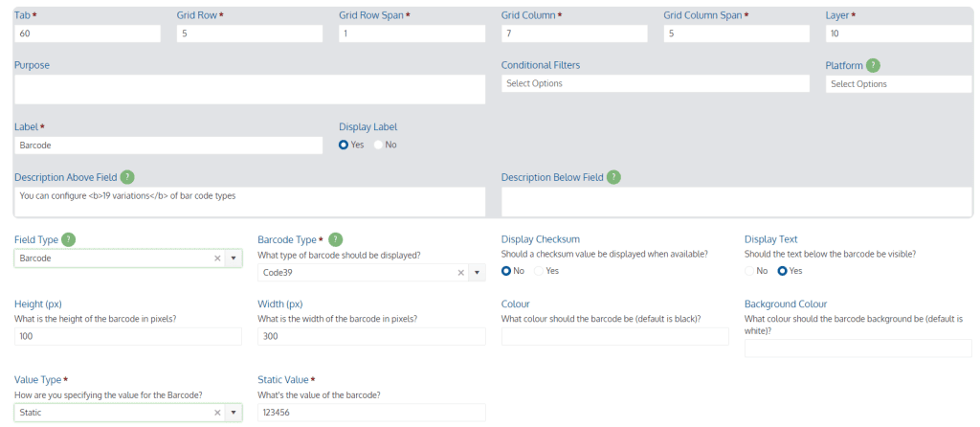Click the barcode Colour input field
Screen dimensions: 980x427
coord(615,336)
